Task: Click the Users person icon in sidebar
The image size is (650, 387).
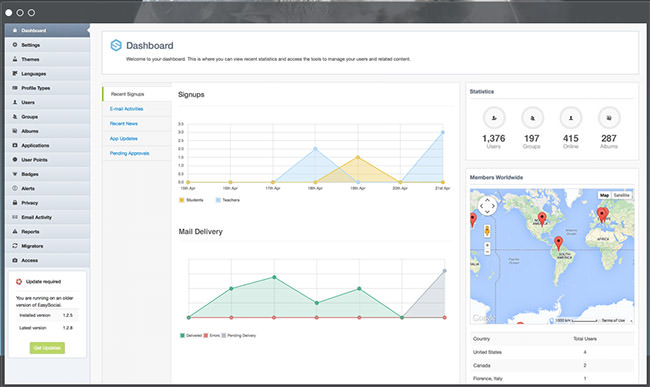Action: tap(15, 102)
